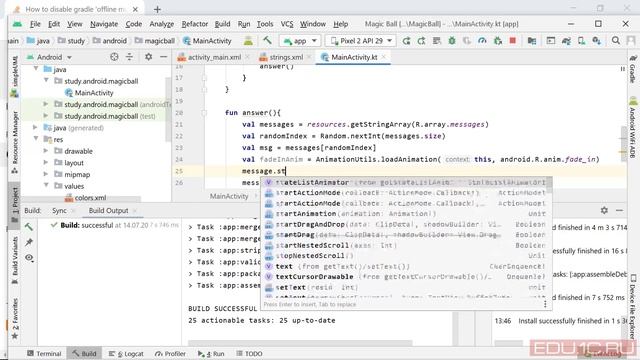The image size is (640, 360).
Task: Open the Analyze menu
Action: (x=161, y=24)
